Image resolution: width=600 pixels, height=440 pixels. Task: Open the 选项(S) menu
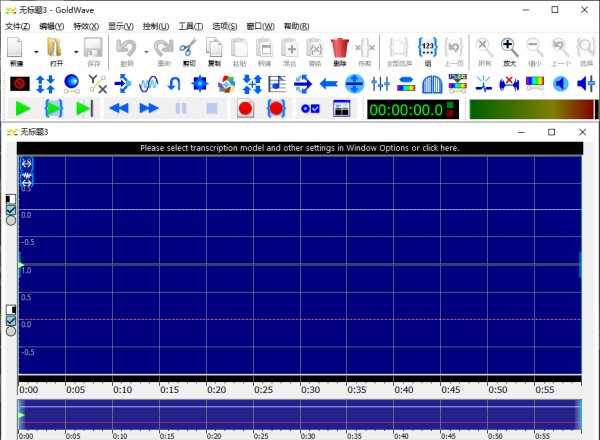point(225,26)
